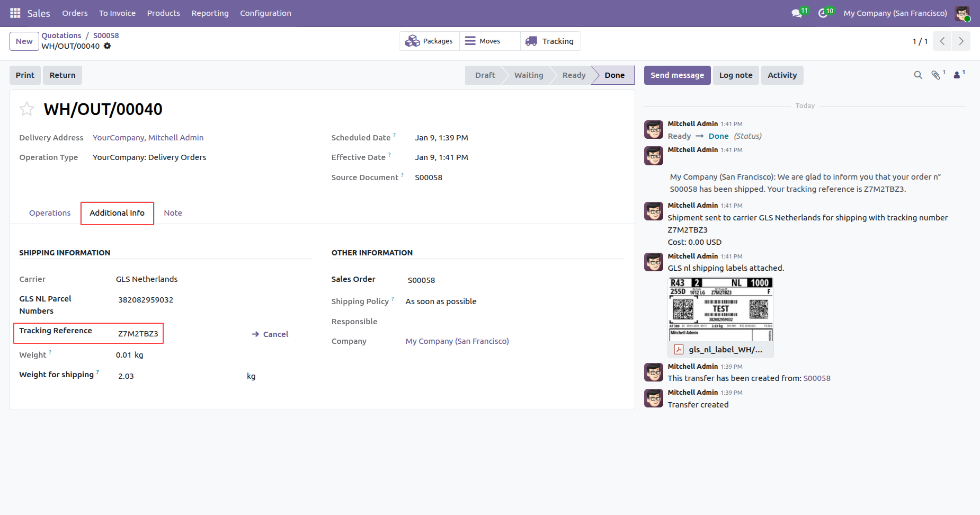This screenshot has width=980, height=515.
Task: Switch to the Operations tab
Action: tap(50, 213)
